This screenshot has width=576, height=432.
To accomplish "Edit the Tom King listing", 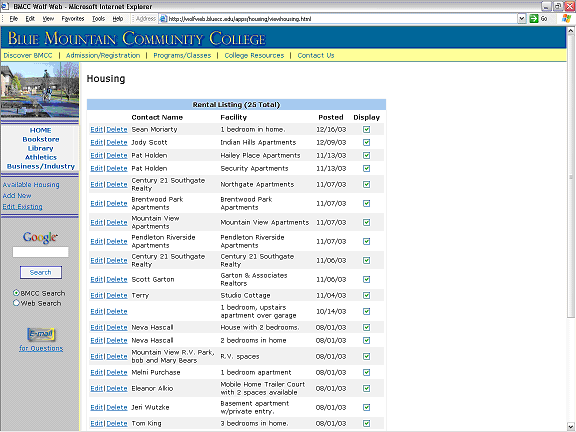I will (96, 424).
